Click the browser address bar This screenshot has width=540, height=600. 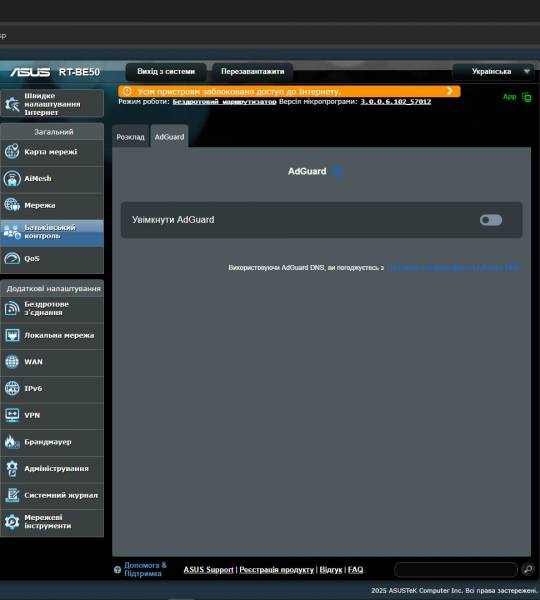pos(270,36)
